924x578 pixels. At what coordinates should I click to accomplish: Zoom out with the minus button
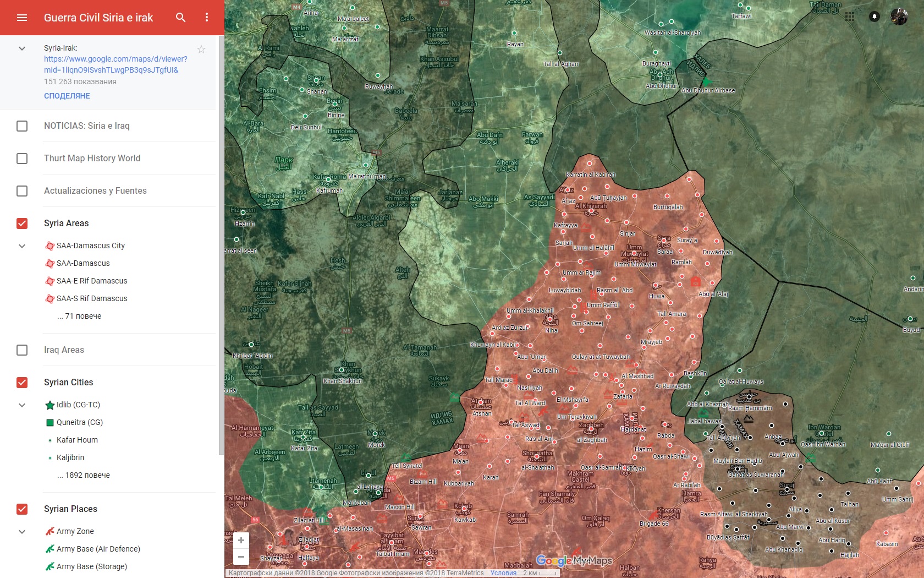241,557
